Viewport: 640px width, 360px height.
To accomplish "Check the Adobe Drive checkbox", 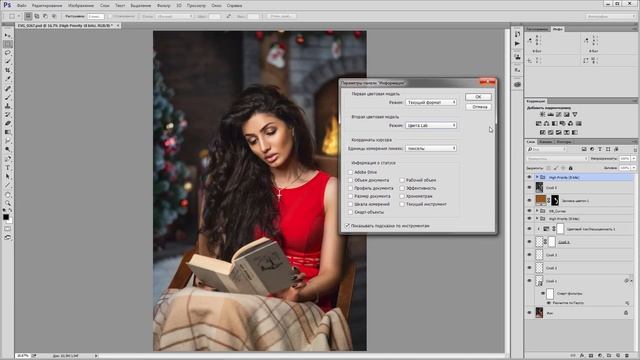I will (350, 172).
